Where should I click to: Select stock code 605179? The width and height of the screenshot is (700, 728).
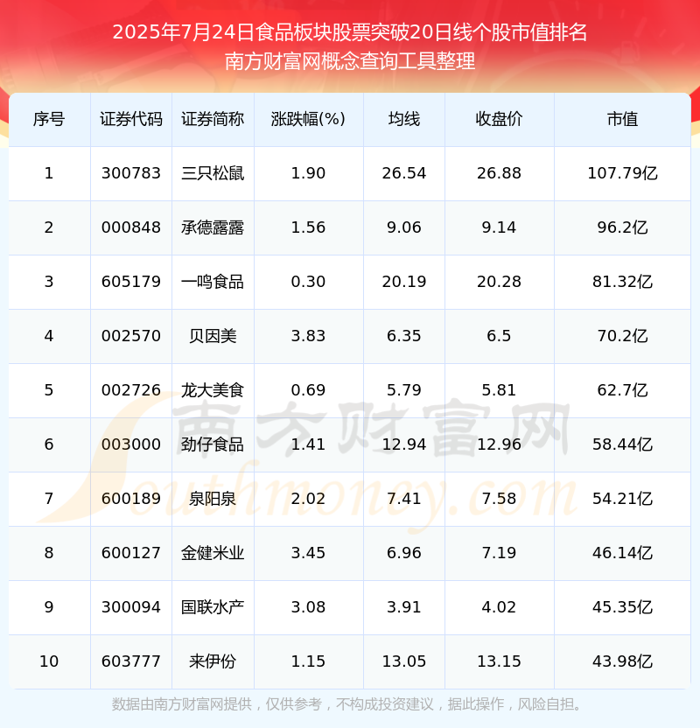click(131, 282)
